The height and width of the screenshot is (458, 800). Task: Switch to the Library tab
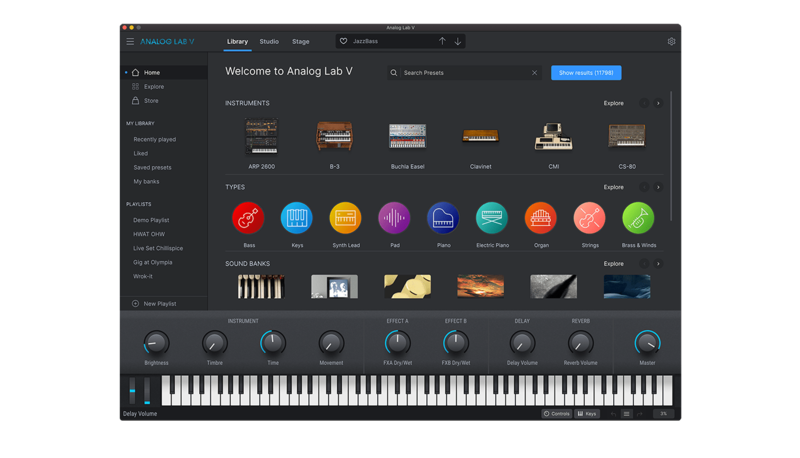[237, 41]
